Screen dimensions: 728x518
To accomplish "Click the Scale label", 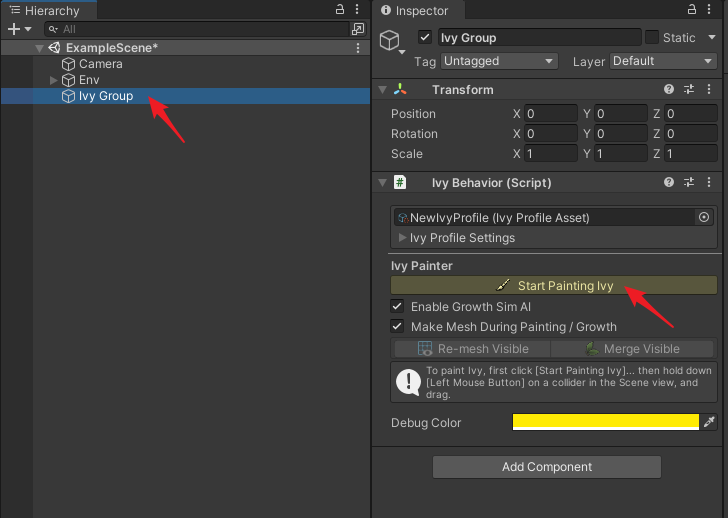I will pos(407,154).
